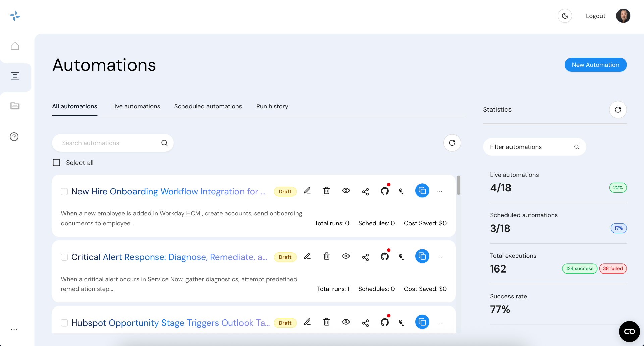
Task: Share the Critical Alert Response automation
Action: click(x=365, y=257)
